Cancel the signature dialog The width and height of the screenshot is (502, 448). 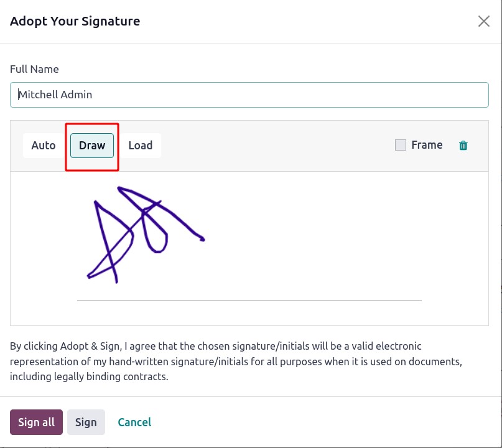click(x=134, y=422)
